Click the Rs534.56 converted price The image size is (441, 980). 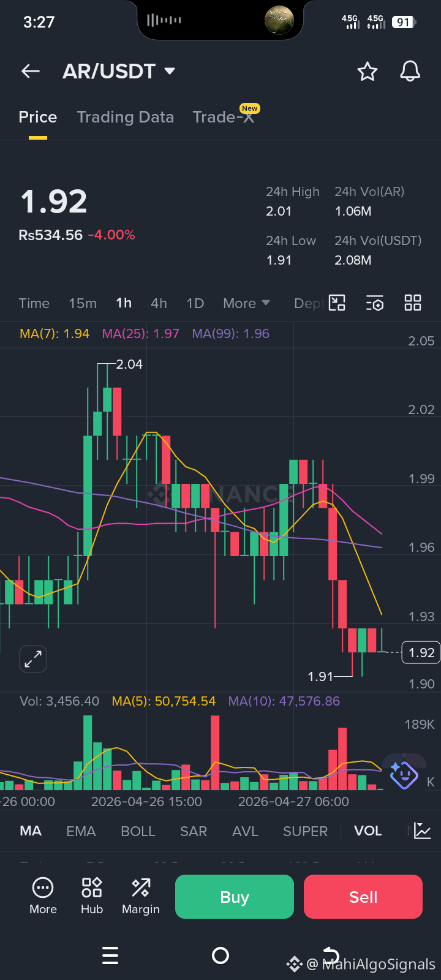pyautogui.click(x=50, y=235)
